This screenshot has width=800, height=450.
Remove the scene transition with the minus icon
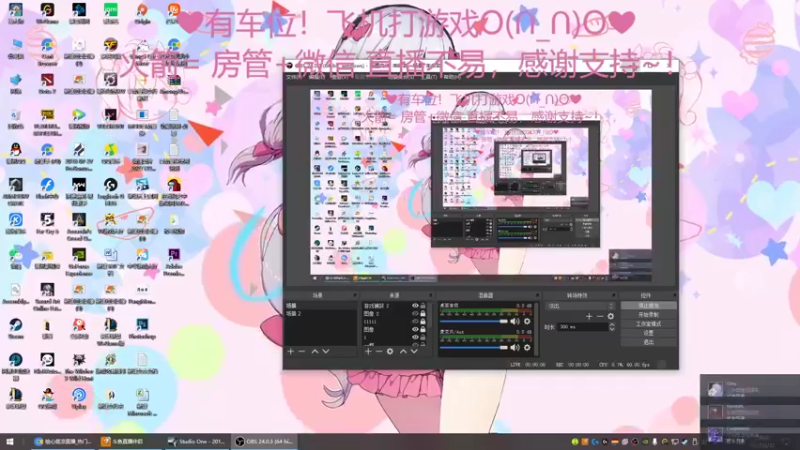click(x=600, y=316)
